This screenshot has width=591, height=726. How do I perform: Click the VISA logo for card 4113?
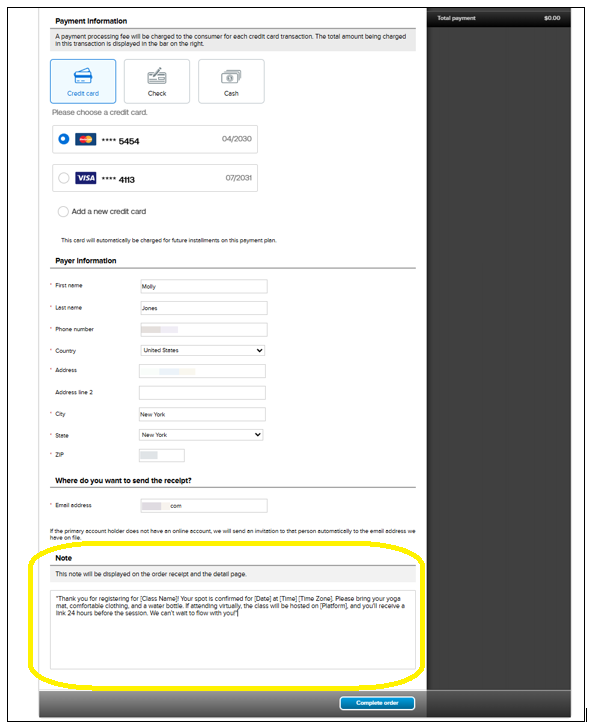click(x=86, y=178)
